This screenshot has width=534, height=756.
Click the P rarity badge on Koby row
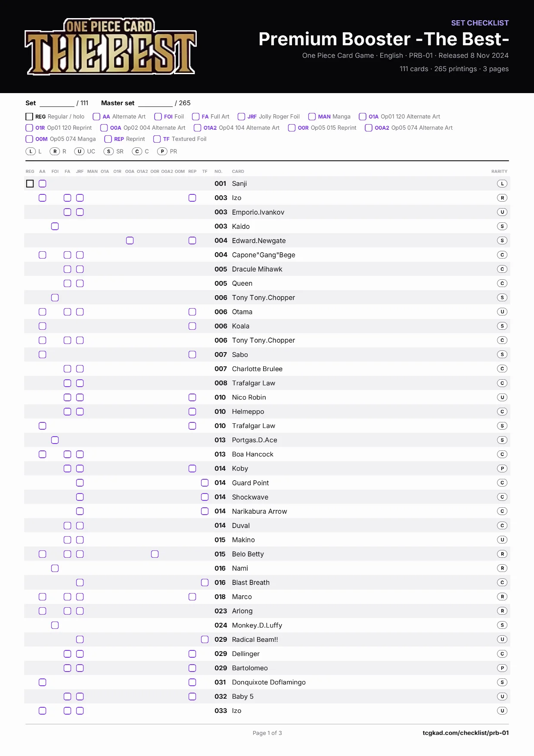pyautogui.click(x=502, y=469)
